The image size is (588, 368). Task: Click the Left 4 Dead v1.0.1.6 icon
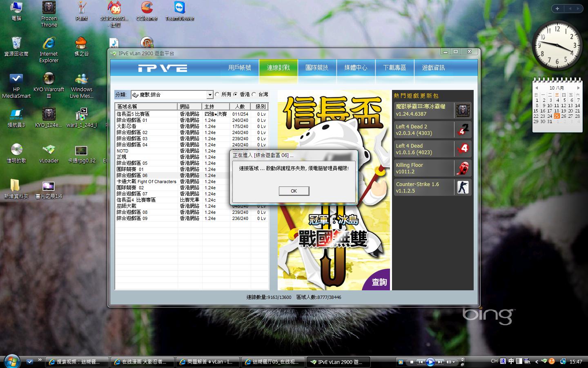click(x=463, y=149)
